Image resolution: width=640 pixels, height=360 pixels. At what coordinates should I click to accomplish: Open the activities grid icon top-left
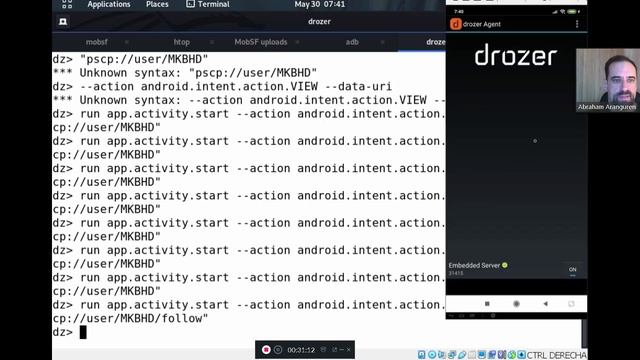(x=67, y=4)
